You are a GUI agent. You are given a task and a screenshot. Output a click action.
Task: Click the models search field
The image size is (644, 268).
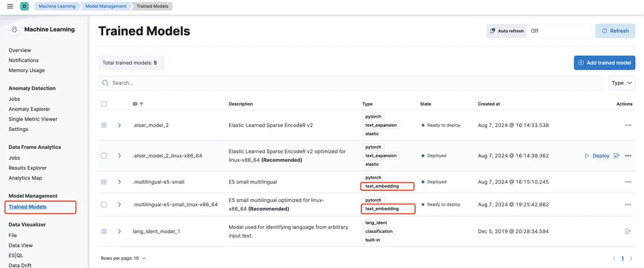(350, 83)
